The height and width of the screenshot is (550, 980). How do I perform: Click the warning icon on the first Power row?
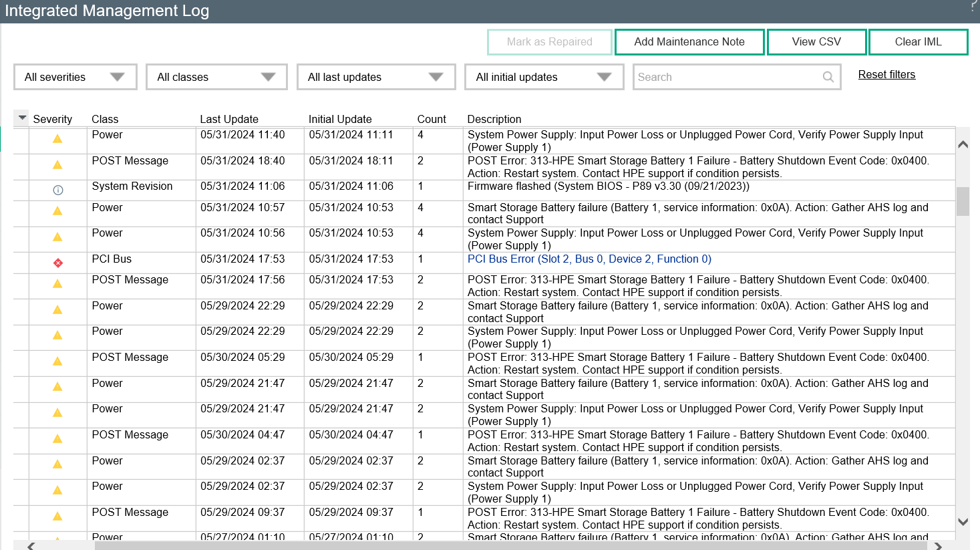(57, 139)
